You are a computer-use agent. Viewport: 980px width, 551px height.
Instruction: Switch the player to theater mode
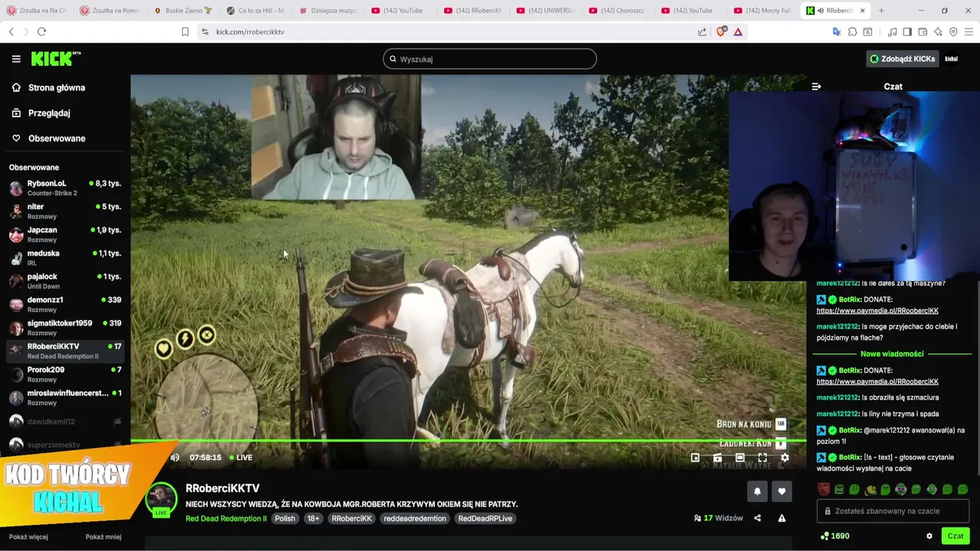pyautogui.click(x=740, y=458)
